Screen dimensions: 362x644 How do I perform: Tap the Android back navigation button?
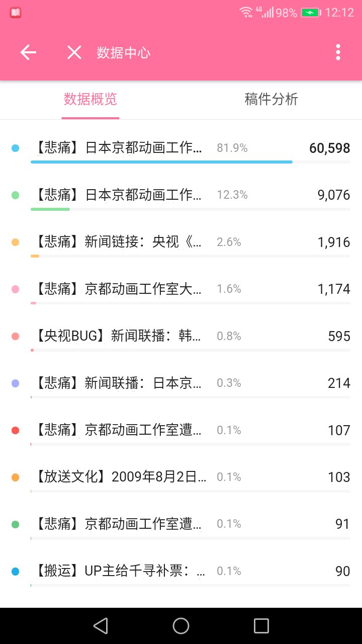[x=101, y=625]
